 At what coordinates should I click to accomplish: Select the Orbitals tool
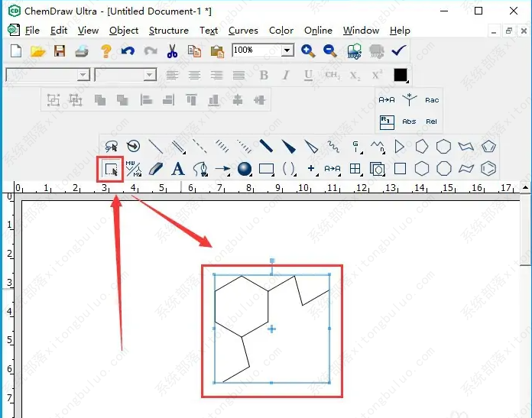click(245, 169)
